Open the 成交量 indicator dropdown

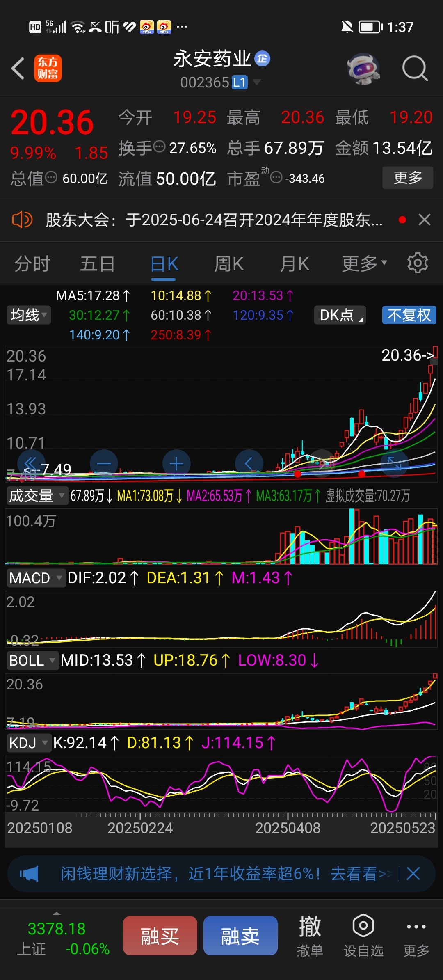37,496
